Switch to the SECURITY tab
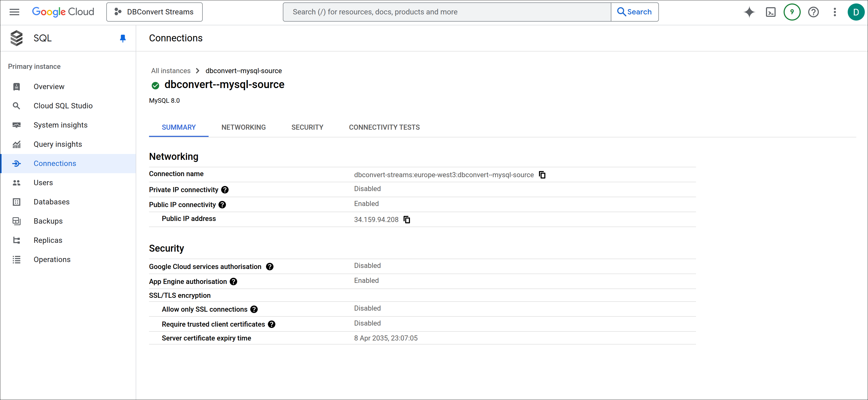868x400 pixels. point(307,127)
